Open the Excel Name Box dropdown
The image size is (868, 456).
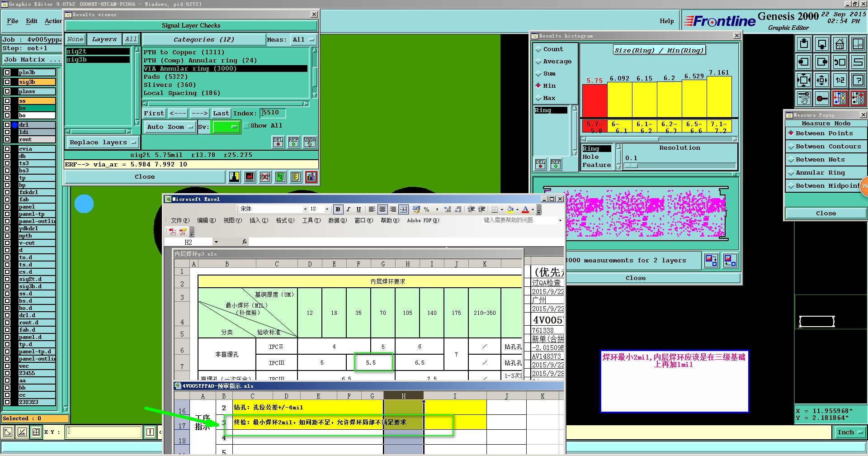pyautogui.click(x=216, y=242)
